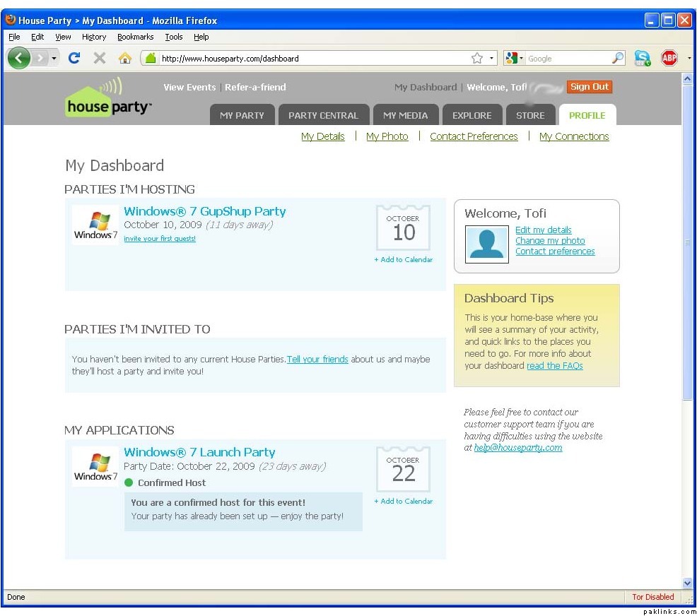Click the Sign Out button
The width and height of the screenshot is (697, 616).
pos(589,87)
